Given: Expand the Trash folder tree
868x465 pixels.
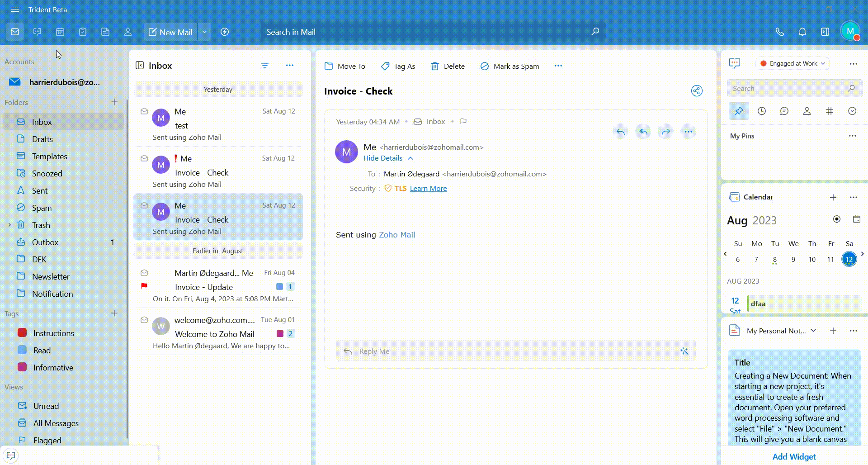Looking at the screenshot, I should [x=9, y=225].
